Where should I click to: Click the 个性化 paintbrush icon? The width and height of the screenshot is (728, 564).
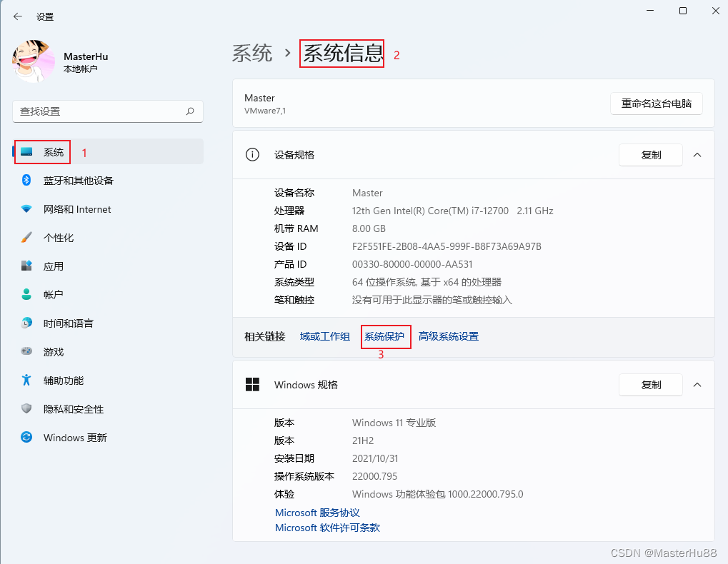click(x=26, y=238)
